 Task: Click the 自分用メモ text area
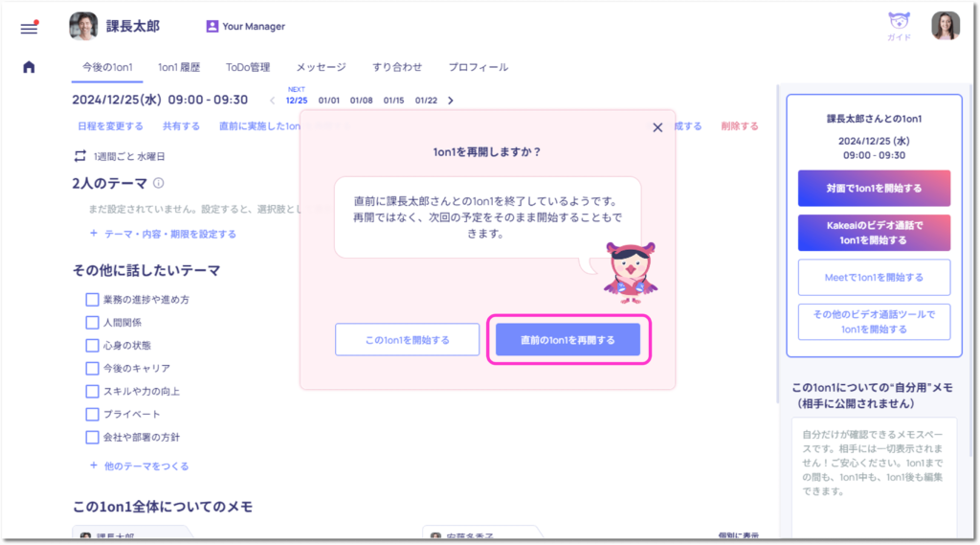[x=874, y=478]
